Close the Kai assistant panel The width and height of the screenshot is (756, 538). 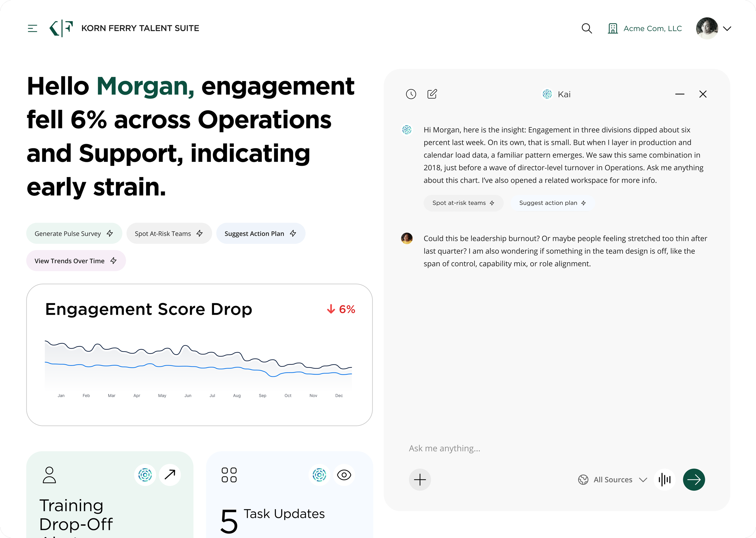pyautogui.click(x=703, y=94)
